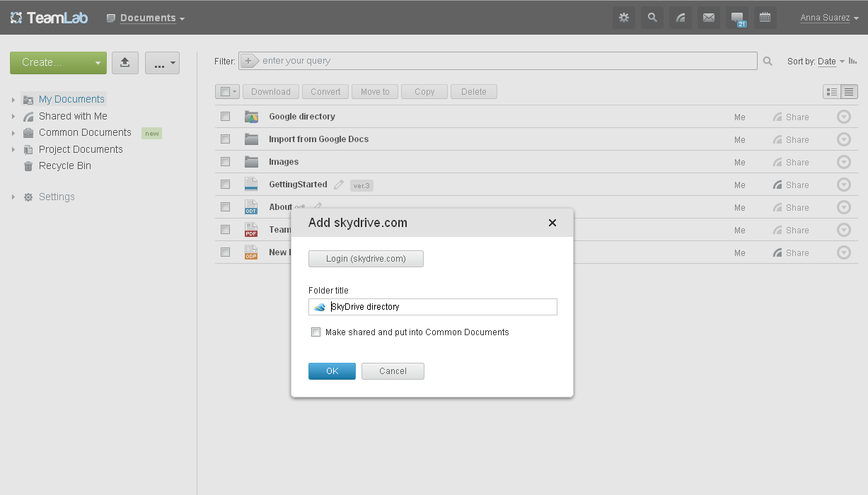Switch to compact list view icon

[832, 92]
